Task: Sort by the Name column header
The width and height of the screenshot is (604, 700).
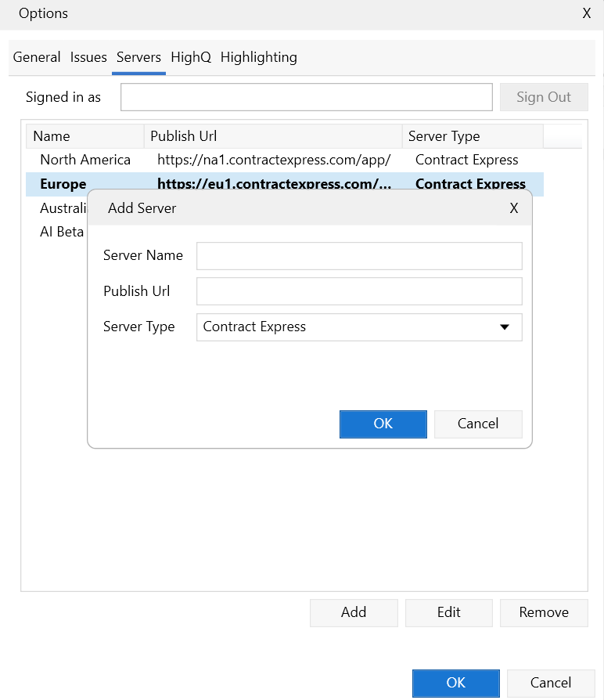Action: [84, 136]
